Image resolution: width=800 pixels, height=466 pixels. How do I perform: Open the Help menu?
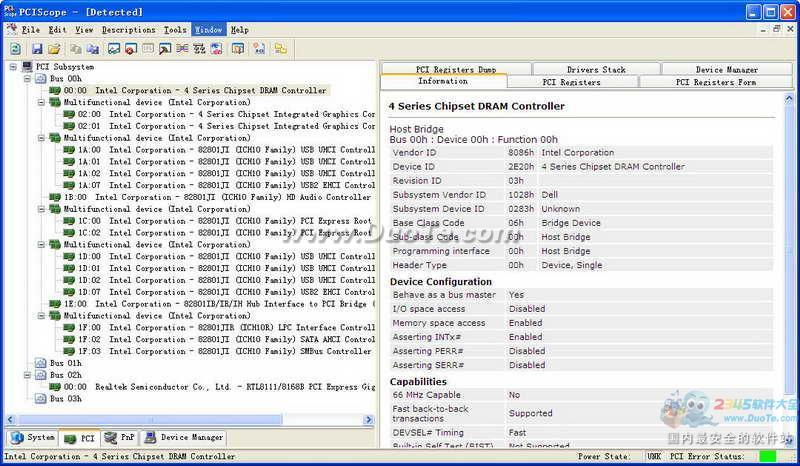[239, 30]
